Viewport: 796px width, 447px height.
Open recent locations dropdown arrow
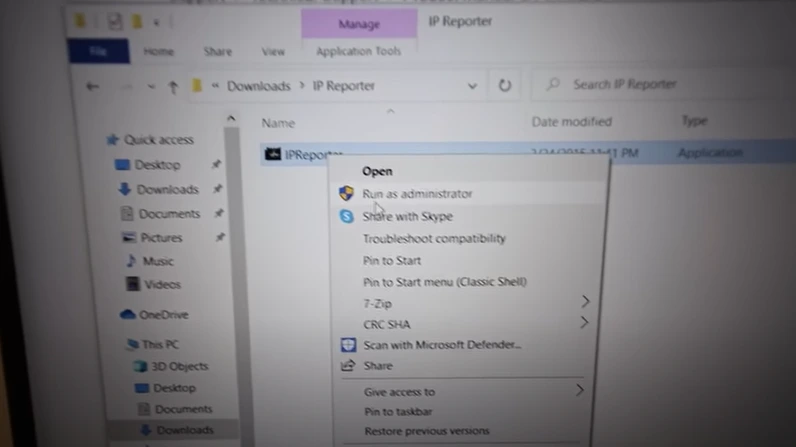tap(151, 87)
